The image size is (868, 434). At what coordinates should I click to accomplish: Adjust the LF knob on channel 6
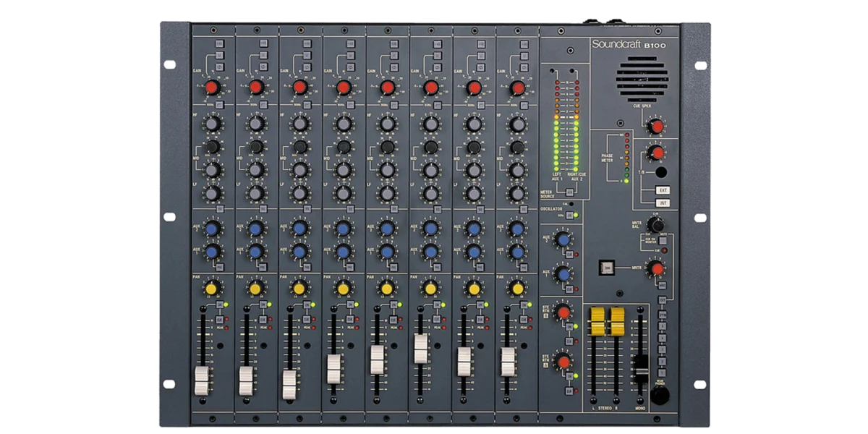[x=430, y=193]
